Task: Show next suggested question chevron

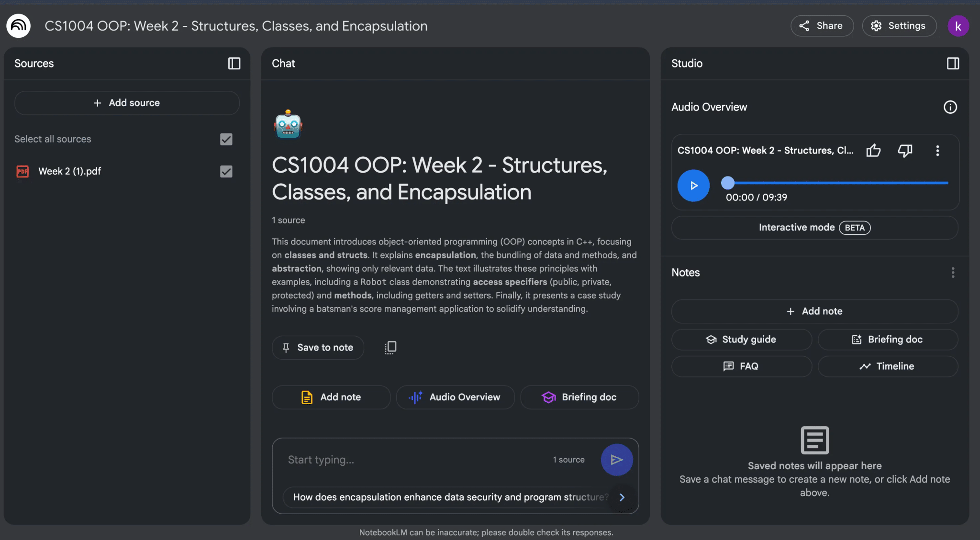Action: pos(622,497)
